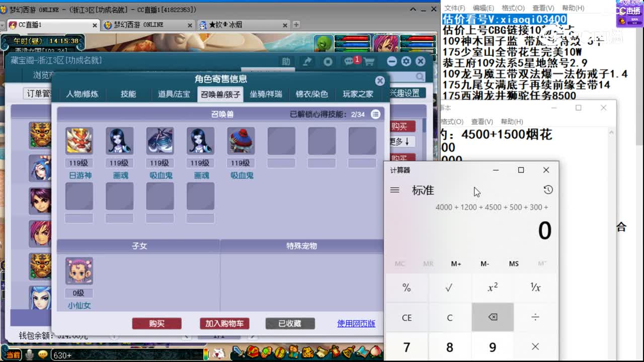This screenshot has height=362, width=644.
Task: Open the 使用网页版 link
Action: point(356,324)
